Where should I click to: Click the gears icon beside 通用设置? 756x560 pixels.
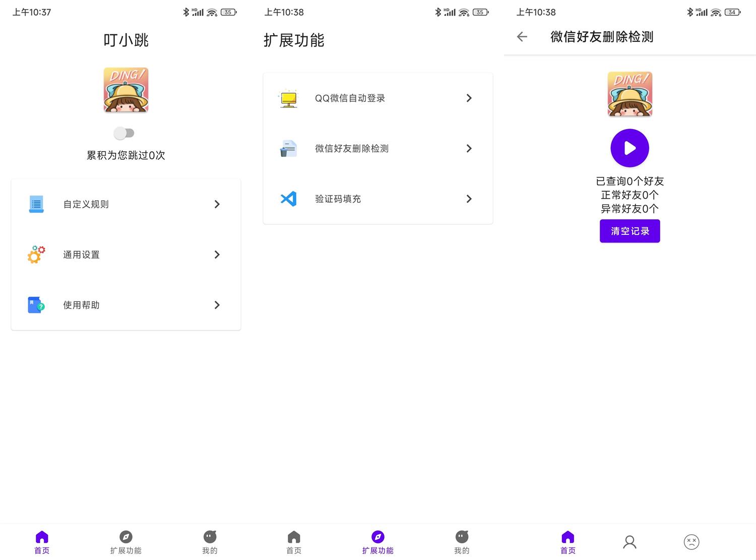pos(35,255)
